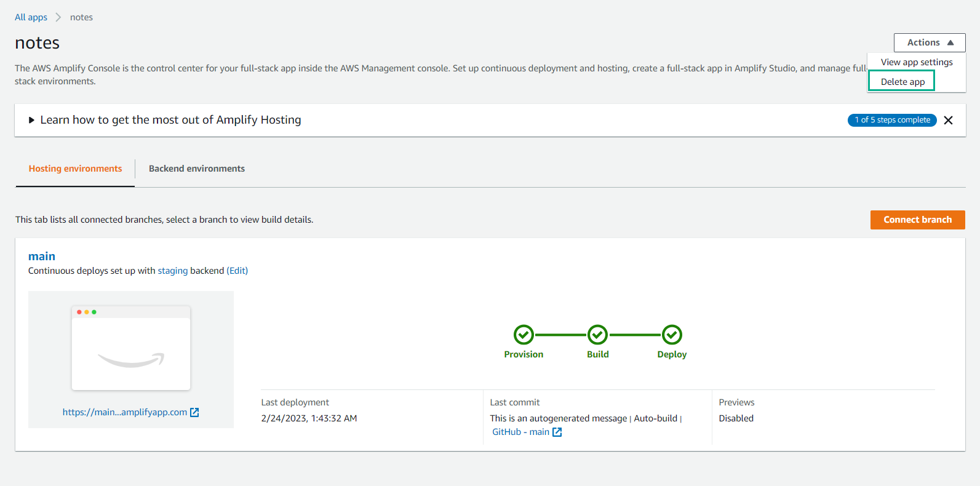Open the app preview thumbnail

tap(131, 348)
